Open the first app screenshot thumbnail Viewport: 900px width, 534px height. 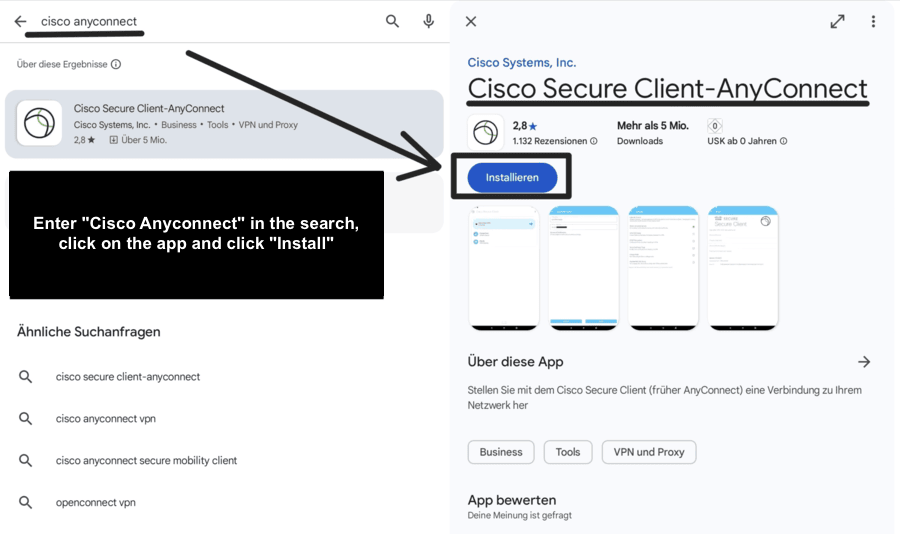click(x=504, y=268)
